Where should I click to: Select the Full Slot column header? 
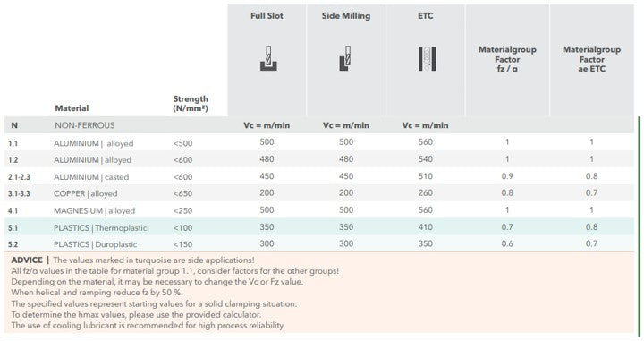click(267, 16)
